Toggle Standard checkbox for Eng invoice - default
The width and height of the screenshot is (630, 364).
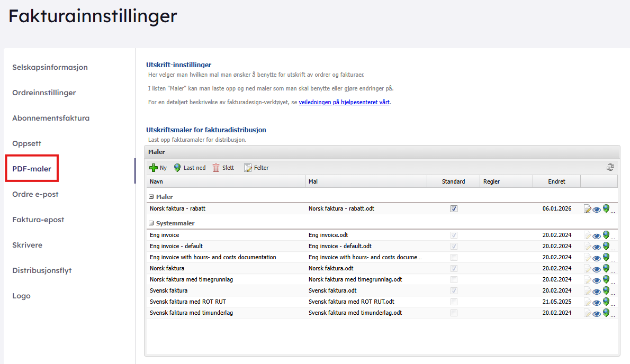(x=454, y=246)
